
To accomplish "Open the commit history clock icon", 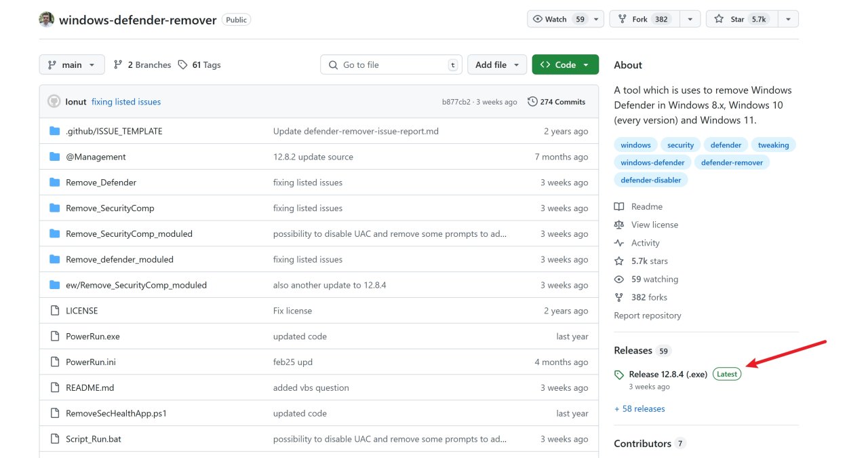I will [532, 102].
